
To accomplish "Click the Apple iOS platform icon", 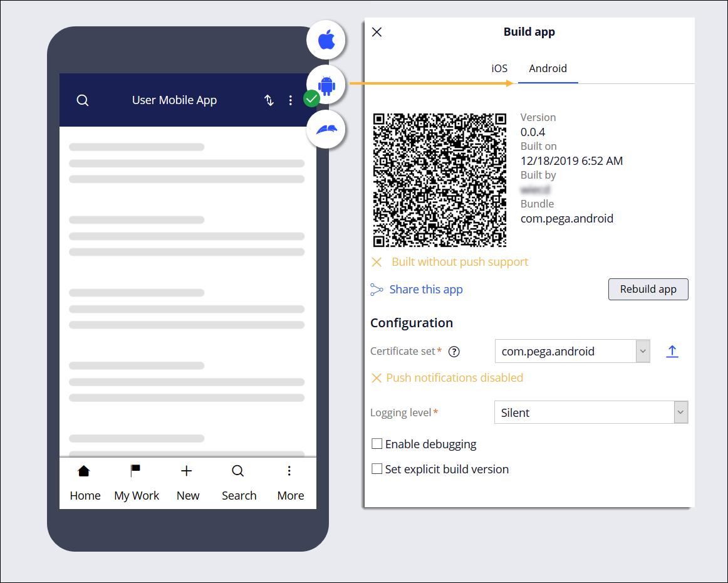I will (x=326, y=39).
